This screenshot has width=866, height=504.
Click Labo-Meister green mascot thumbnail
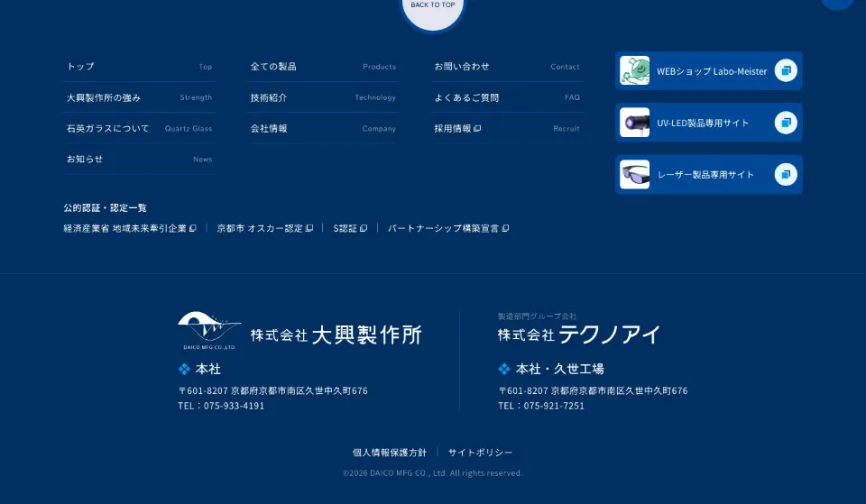[x=634, y=70]
